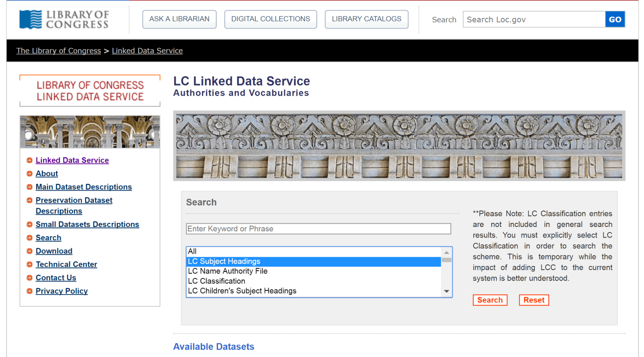The image size is (644, 357).
Task: Click the Library of Congress Linked Data Service banner
Action: [x=90, y=91]
